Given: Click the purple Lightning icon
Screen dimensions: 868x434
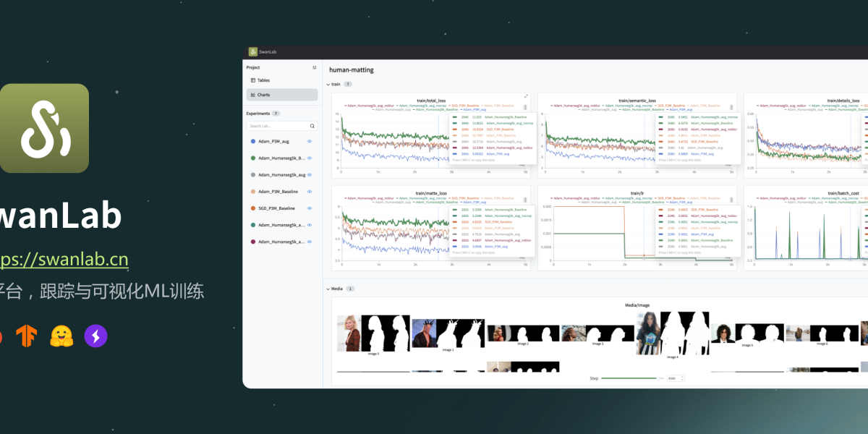Looking at the screenshot, I should pyautogui.click(x=97, y=336).
